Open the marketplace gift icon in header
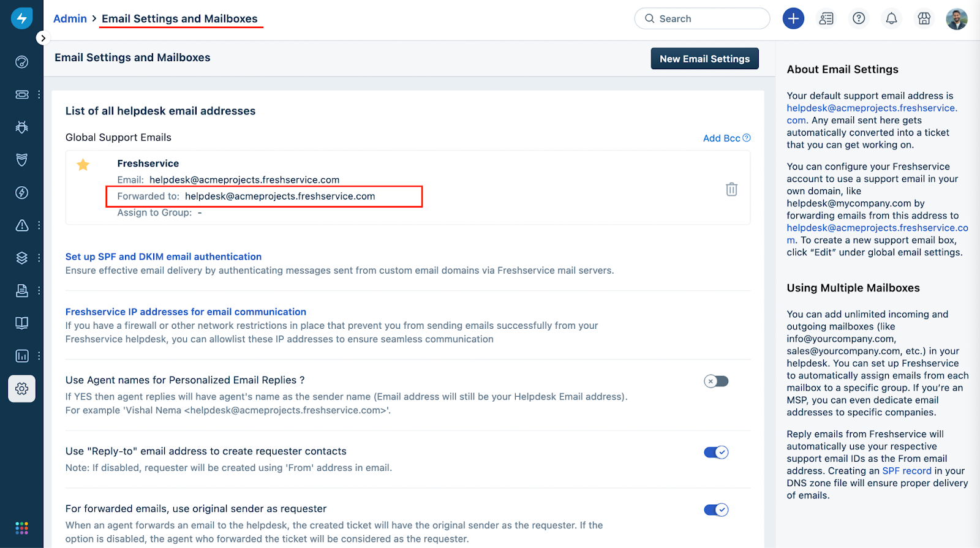 [924, 18]
